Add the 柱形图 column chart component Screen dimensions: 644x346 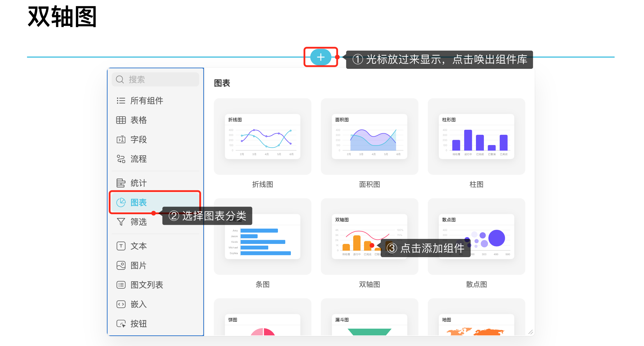(477, 137)
